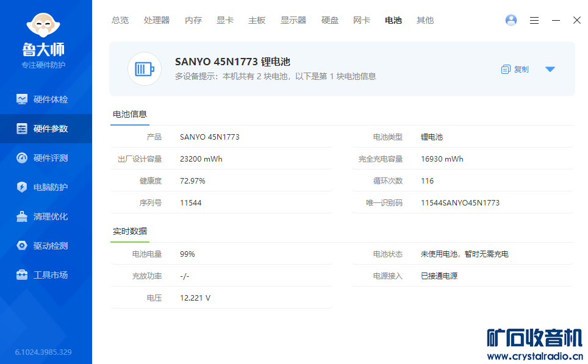Select 硬件参数 in the sidebar

pyautogui.click(x=46, y=129)
